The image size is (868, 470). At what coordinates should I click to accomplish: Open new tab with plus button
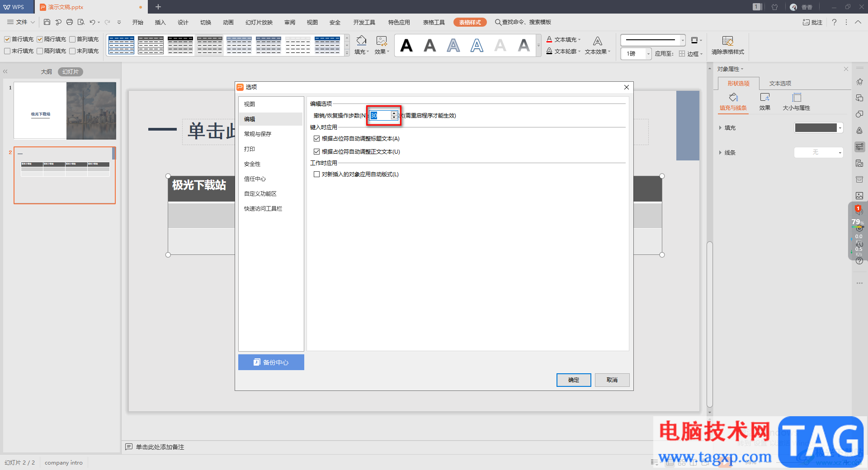coord(158,7)
